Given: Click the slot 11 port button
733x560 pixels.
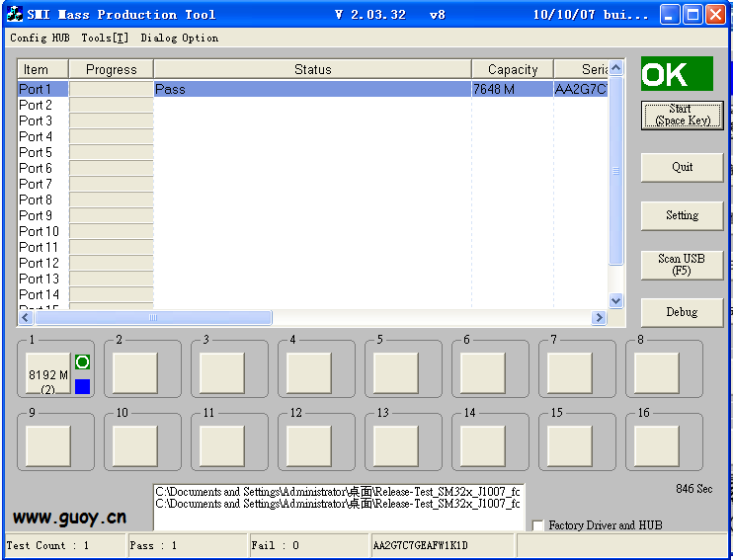Looking at the screenshot, I should pyautogui.click(x=222, y=446).
